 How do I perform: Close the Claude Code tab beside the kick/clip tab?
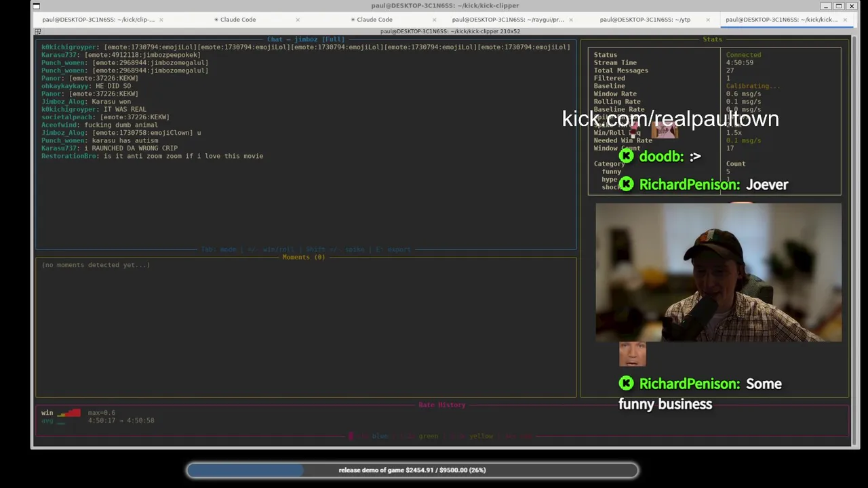298,20
